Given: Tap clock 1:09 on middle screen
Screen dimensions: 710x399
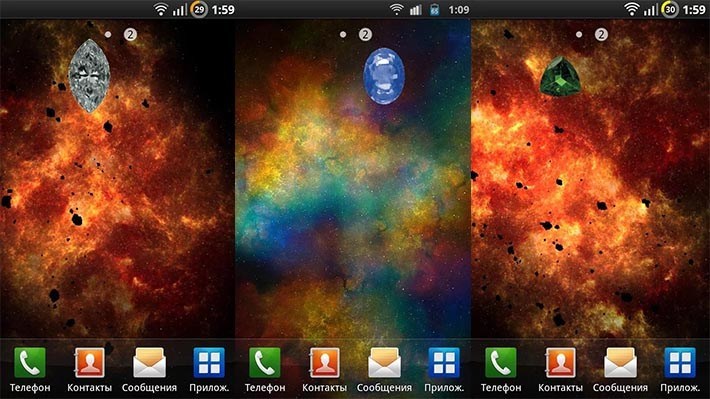Looking at the screenshot, I should [x=459, y=10].
